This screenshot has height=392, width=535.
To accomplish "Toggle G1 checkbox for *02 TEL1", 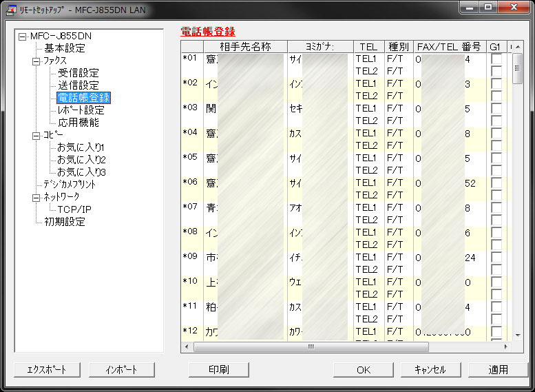I will click(496, 84).
